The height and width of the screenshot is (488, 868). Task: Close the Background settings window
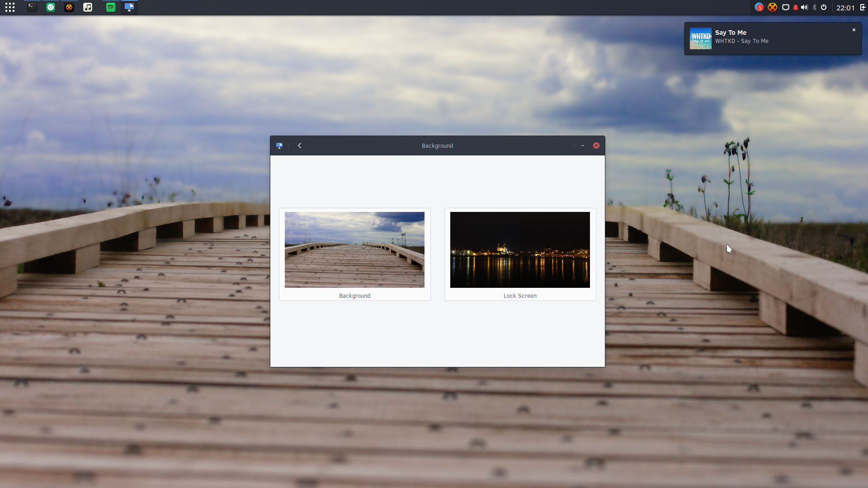pyautogui.click(x=596, y=145)
